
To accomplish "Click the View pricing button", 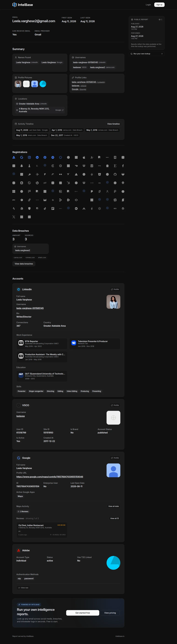I will click(110, 613).
